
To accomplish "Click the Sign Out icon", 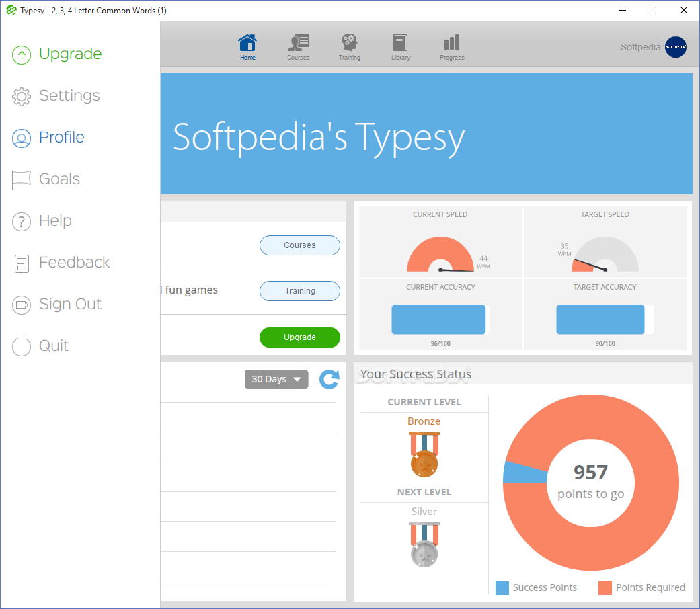I will [22, 304].
